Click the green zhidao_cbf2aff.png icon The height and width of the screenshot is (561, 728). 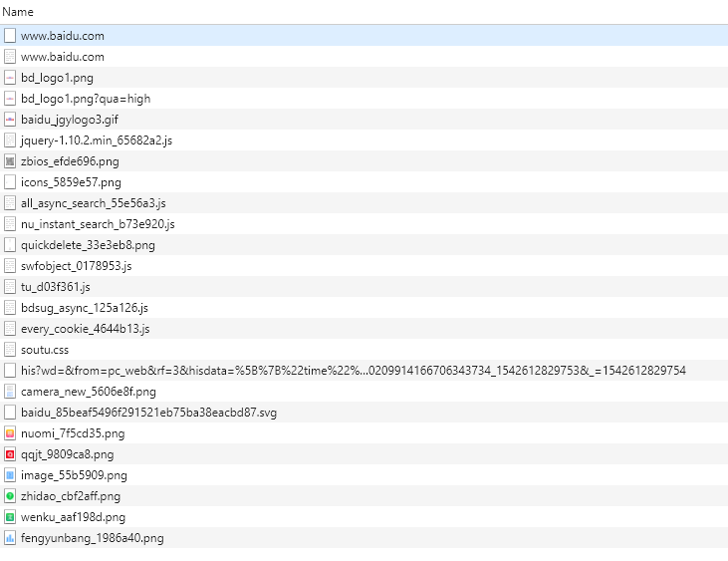10,496
